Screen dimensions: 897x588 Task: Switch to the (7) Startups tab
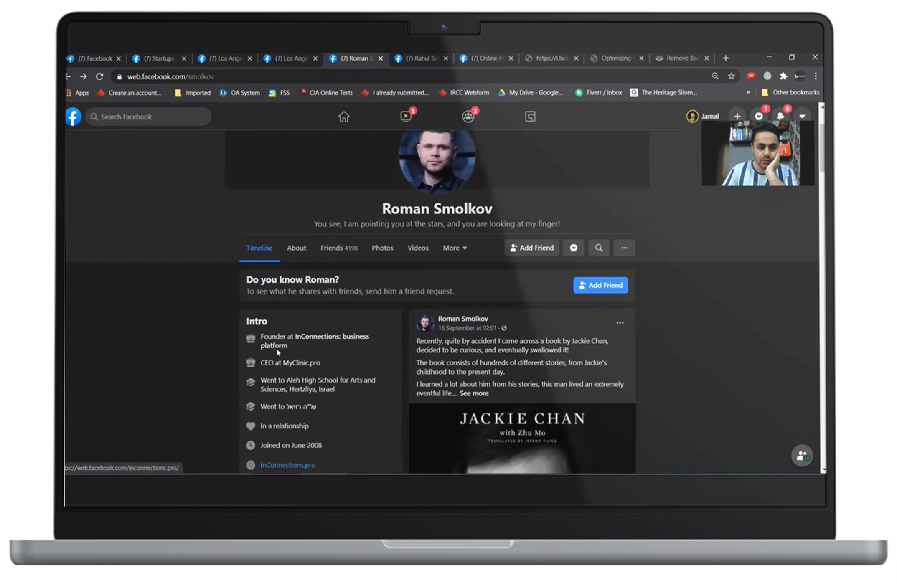pyautogui.click(x=159, y=58)
